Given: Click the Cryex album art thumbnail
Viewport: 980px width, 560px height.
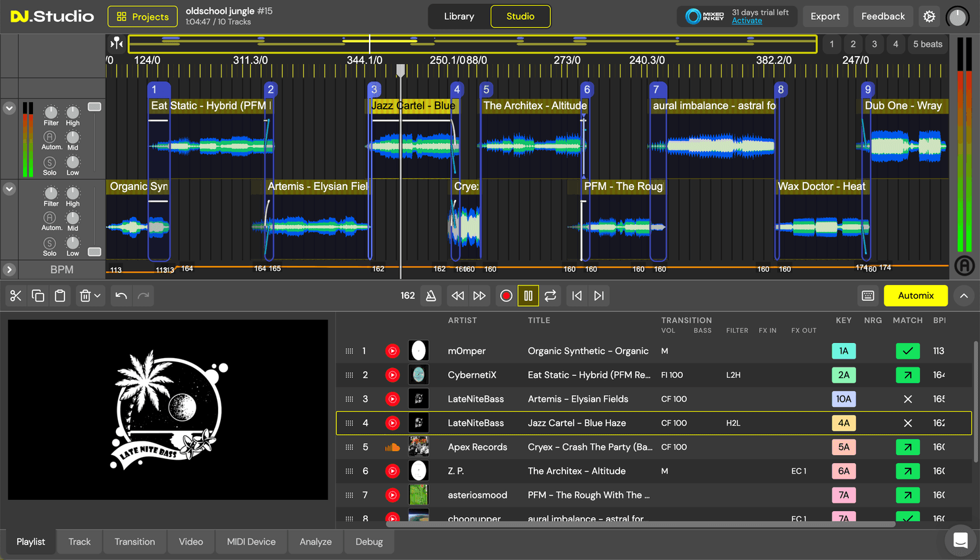Looking at the screenshot, I should click(418, 447).
